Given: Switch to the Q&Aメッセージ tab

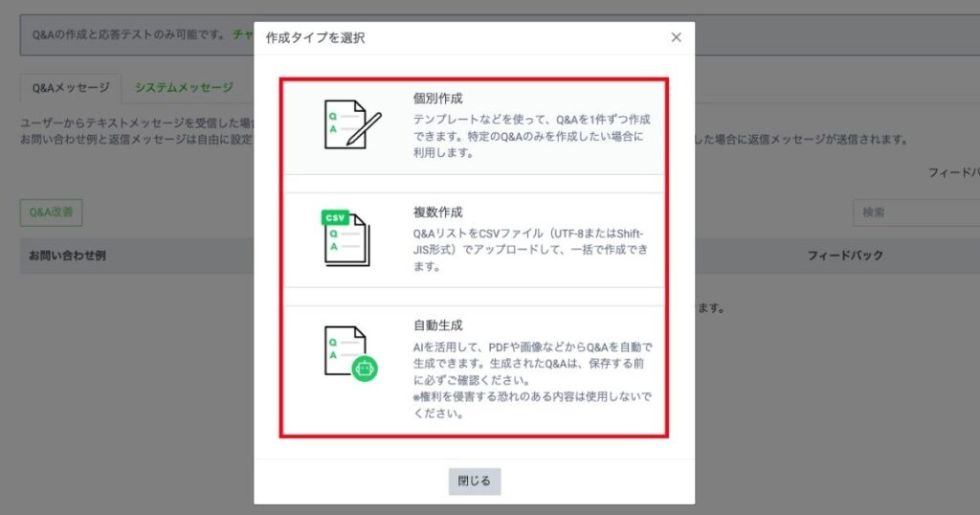Looking at the screenshot, I should 70,87.
